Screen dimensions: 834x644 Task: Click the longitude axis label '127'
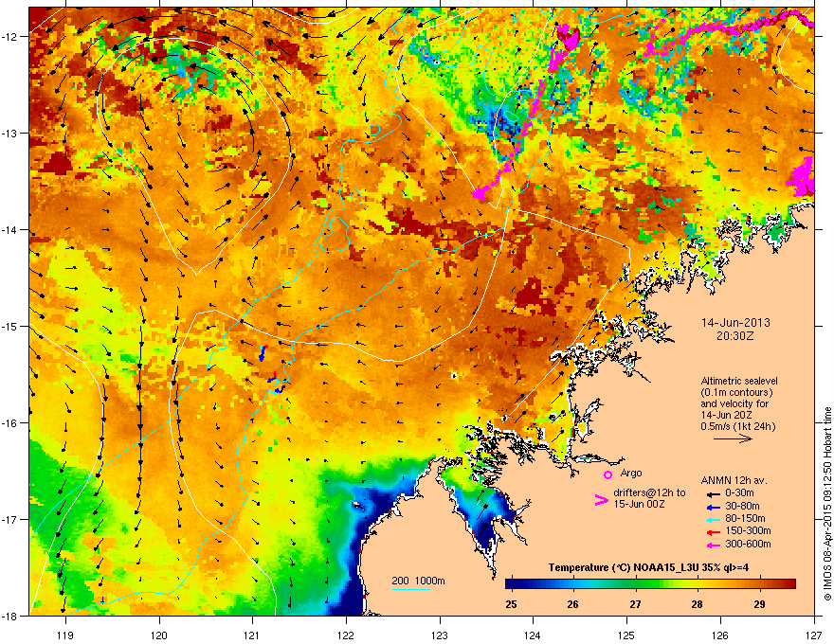click(x=814, y=635)
